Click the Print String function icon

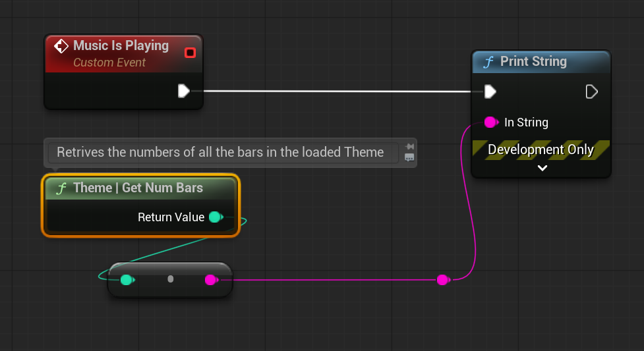tap(488, 62)
